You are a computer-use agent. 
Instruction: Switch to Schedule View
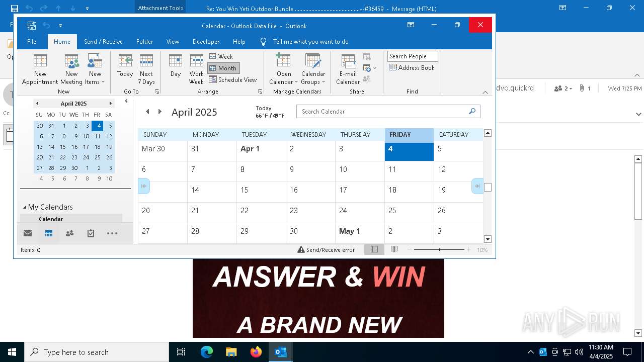[233, 79]
